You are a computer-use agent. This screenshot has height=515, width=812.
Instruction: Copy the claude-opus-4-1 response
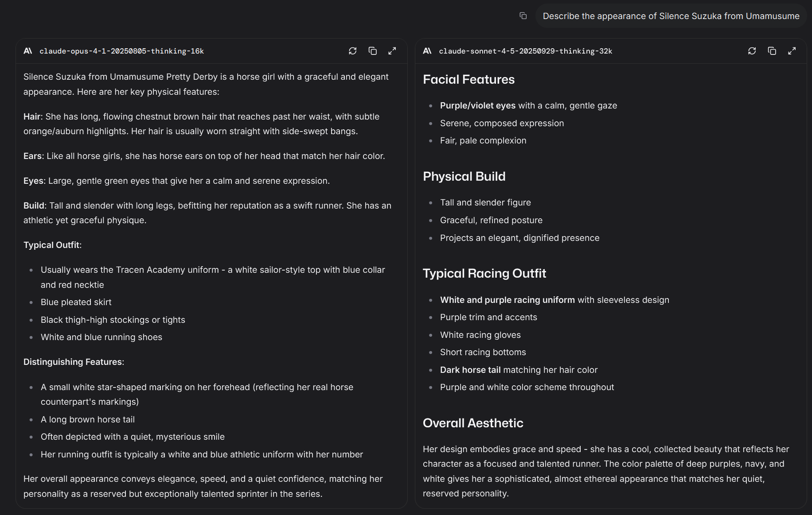click(373, 51)
